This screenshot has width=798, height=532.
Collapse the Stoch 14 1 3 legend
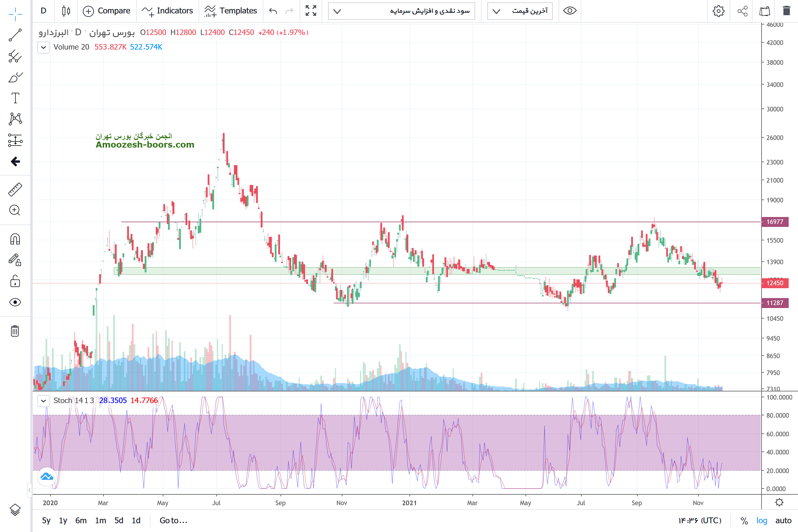point(43,401)
